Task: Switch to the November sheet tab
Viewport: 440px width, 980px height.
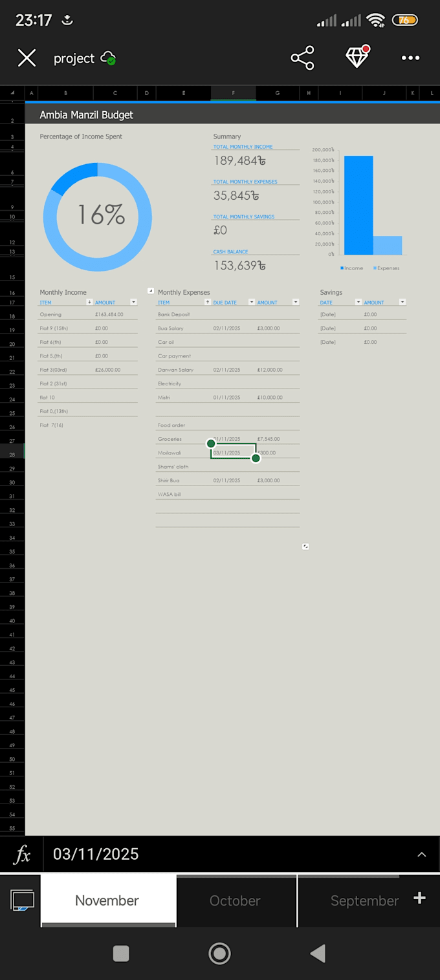Action: 107,900
